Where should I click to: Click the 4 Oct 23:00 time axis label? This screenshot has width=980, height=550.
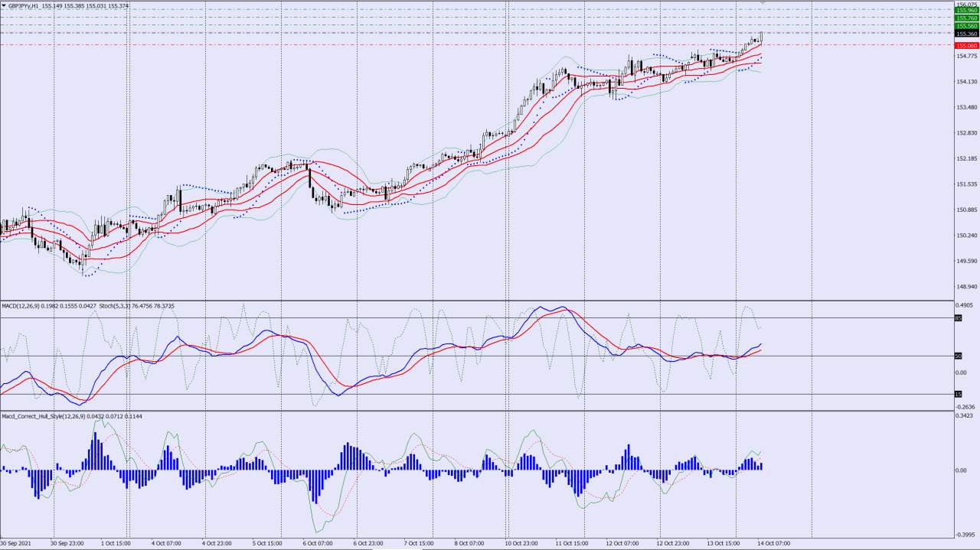(217, 543)
